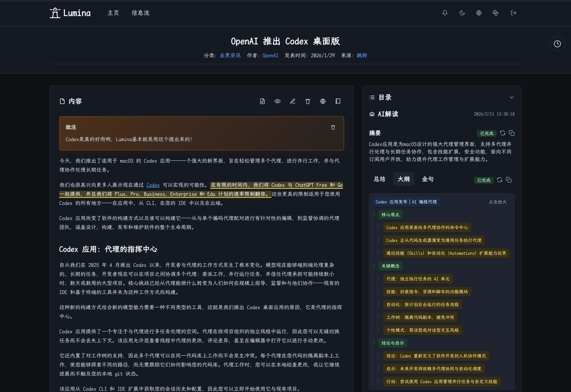Click the timestamp 2026/2/11 13:38:18

pos(494,114)
